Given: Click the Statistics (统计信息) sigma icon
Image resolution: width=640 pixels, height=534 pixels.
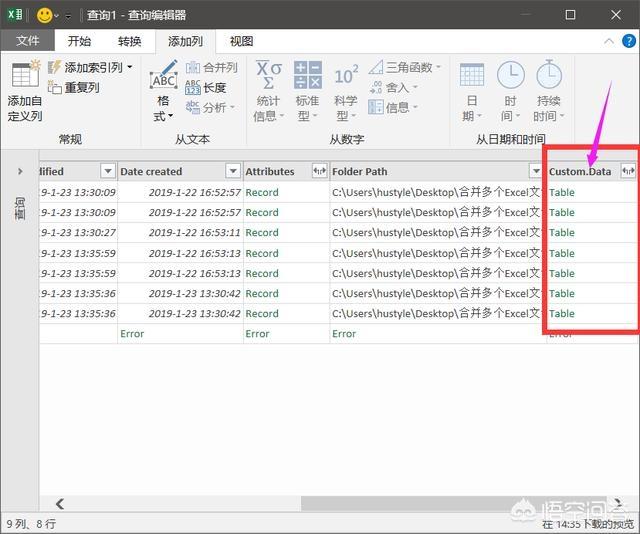Looking at the screenshot, I should coord(269,75).
